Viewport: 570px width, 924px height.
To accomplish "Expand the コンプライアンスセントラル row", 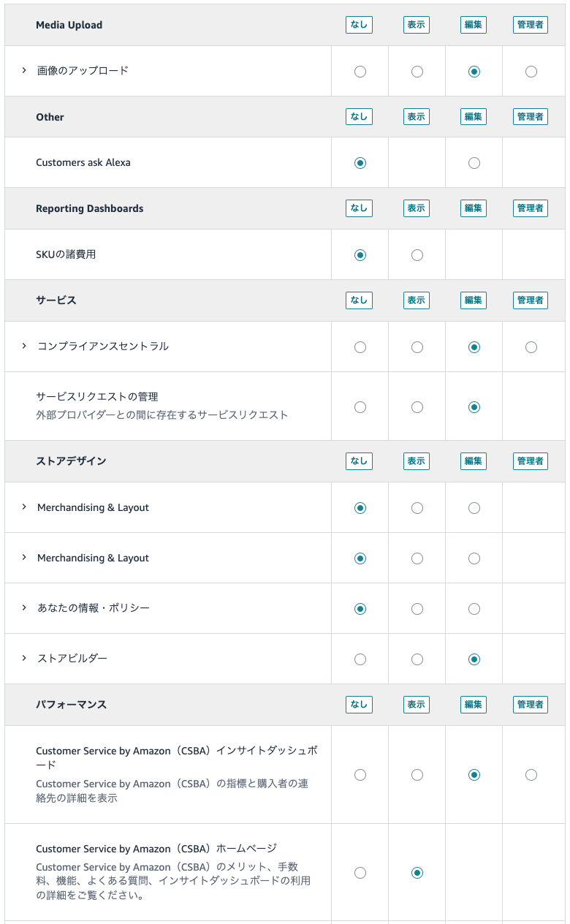I will click(x=24, y=346).
